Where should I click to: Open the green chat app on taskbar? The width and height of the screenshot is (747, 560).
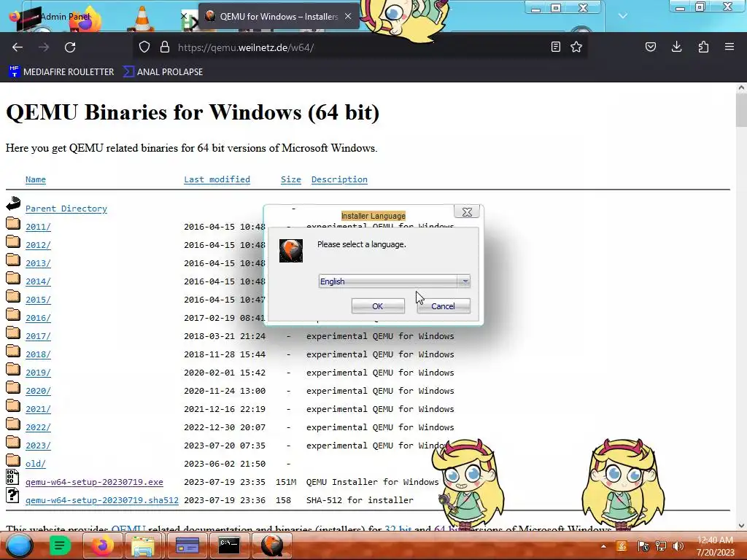60,545
